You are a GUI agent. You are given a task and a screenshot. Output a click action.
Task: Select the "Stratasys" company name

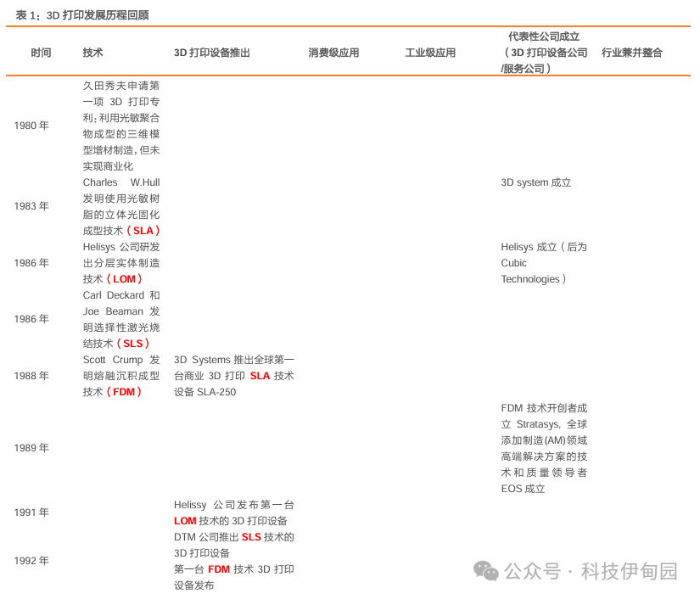click(x=538, y=424)
